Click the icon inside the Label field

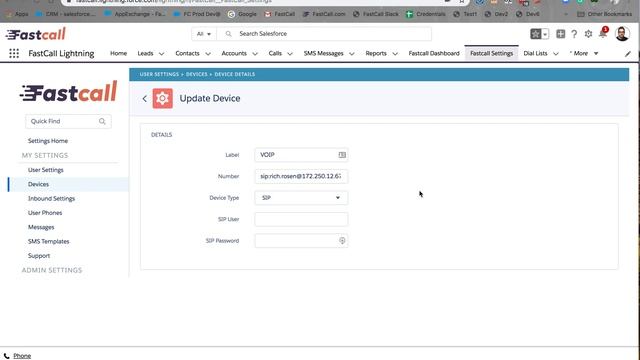pos(342,155)
